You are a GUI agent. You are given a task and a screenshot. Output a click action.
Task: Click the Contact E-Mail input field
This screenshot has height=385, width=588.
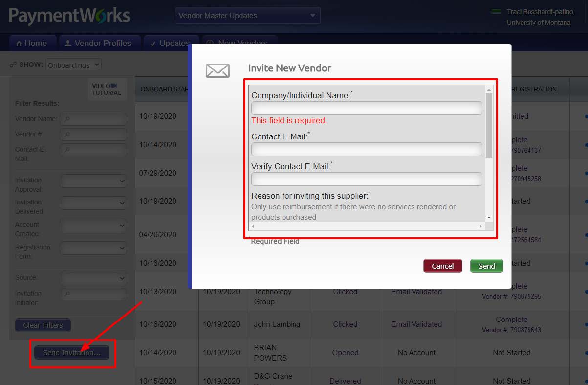tap(367, 149)
